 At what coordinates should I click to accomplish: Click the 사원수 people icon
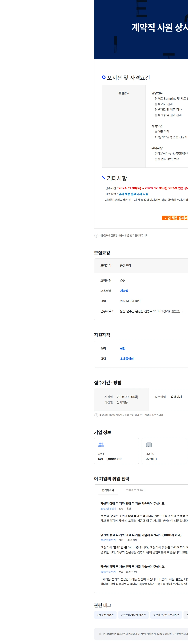click(101, 445)
